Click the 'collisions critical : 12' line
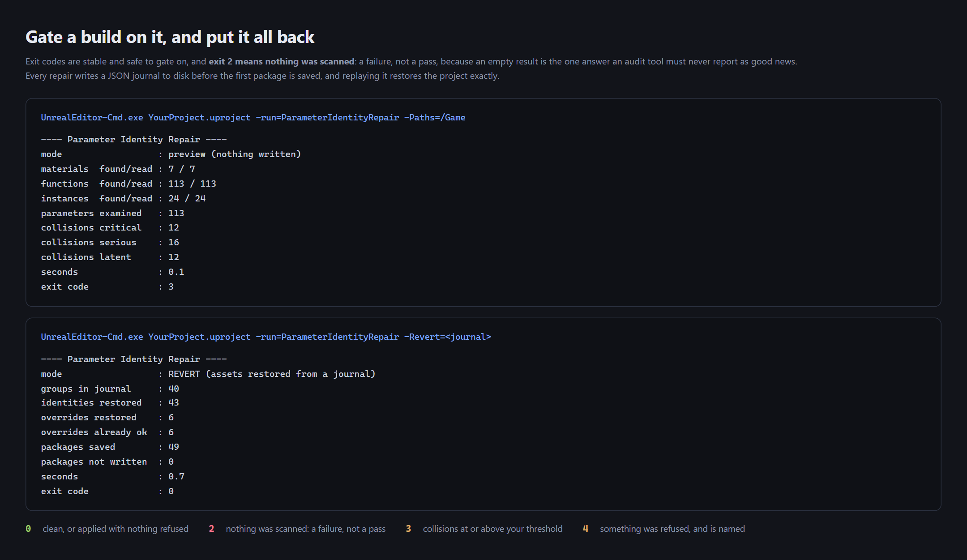Screen dimensions: 967x560 point(110,227)
